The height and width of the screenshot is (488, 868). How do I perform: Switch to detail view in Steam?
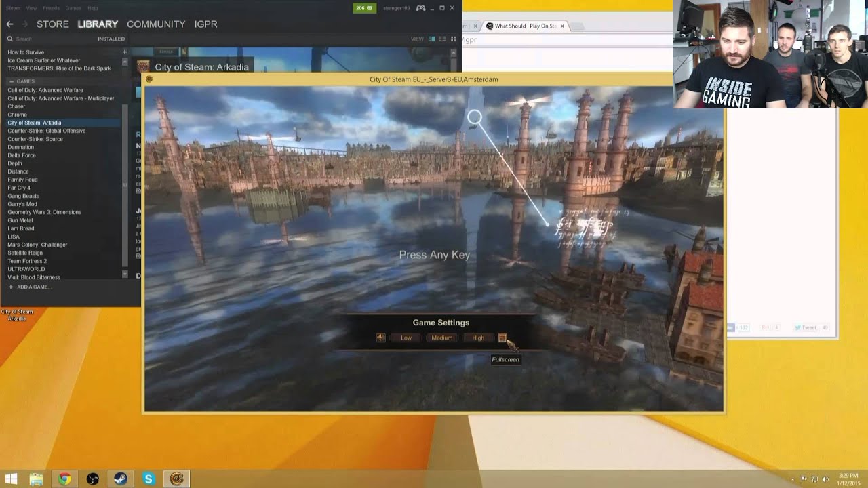[x=432, y=39]
